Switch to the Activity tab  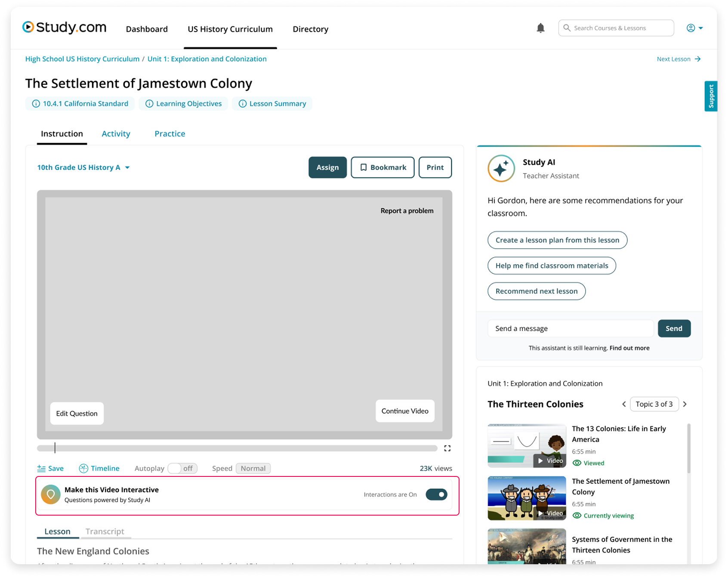[x=116, y=134]
